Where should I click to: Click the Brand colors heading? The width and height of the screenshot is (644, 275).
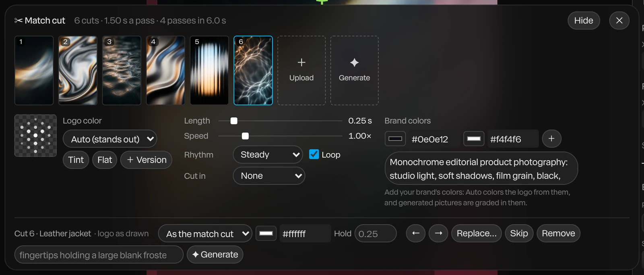click(x=407, y=121)
